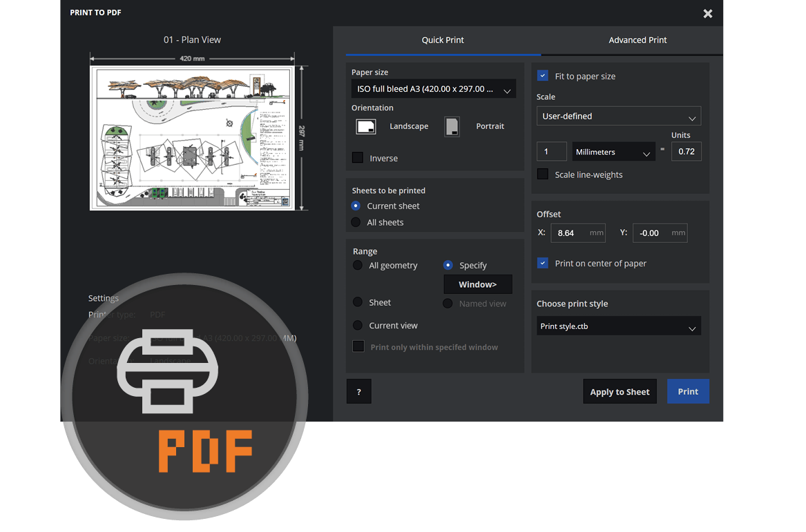Open the Millimeters unit dropdown
The width and height of the screenshot is (806, 532).
tap(613, 152)
